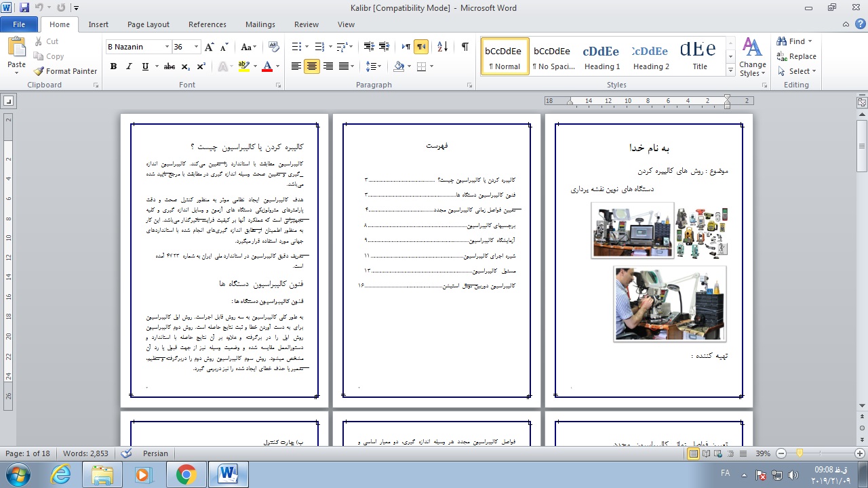Apply strikethrough to text
The height and width of the screenshot is (488, 868).
tap(170, 66)
